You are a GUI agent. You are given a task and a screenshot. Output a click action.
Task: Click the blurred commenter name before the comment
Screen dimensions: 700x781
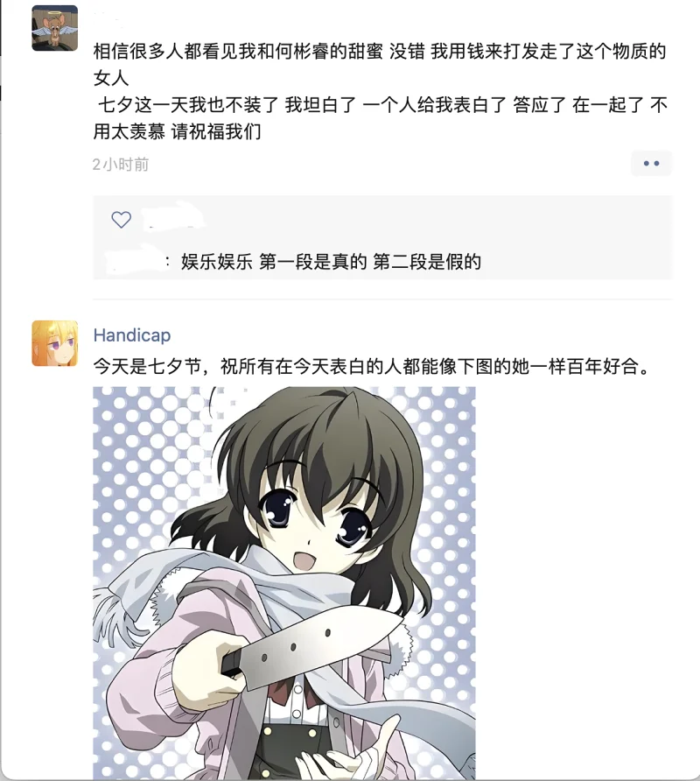pyautogui.click(x=133, y=261)
